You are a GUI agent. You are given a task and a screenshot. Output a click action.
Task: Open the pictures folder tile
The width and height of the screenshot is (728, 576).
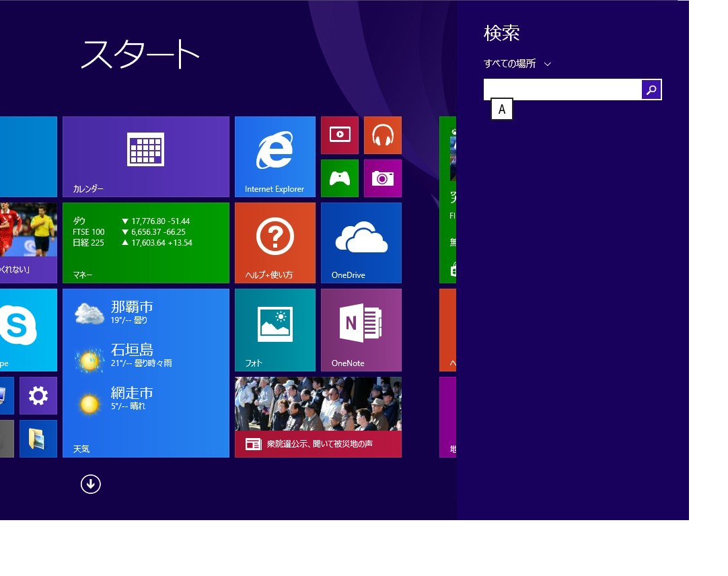tap(38, 439)
